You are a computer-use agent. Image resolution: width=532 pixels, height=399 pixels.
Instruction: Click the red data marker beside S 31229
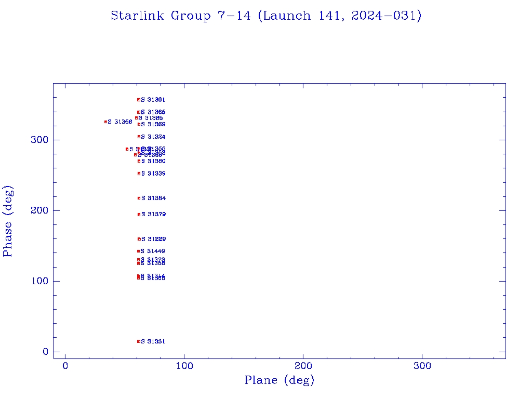(x=139, y=239)
